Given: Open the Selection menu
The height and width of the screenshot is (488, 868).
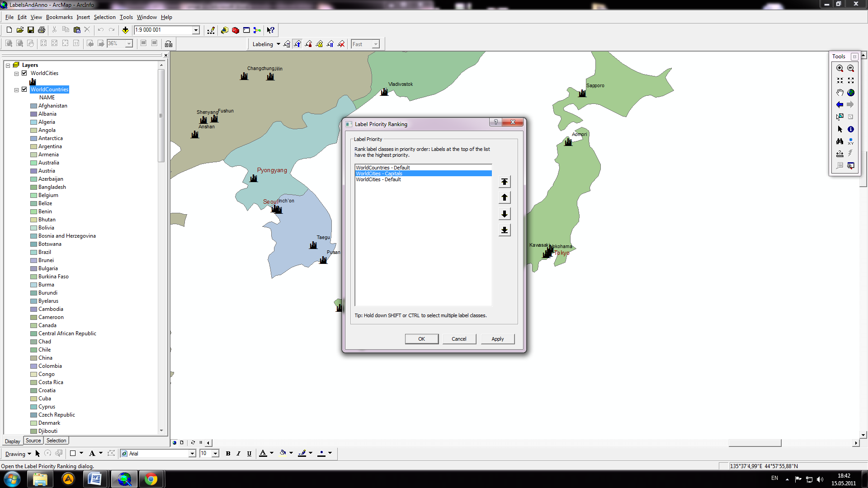Looking at the screenshot, I should [105, 17].
